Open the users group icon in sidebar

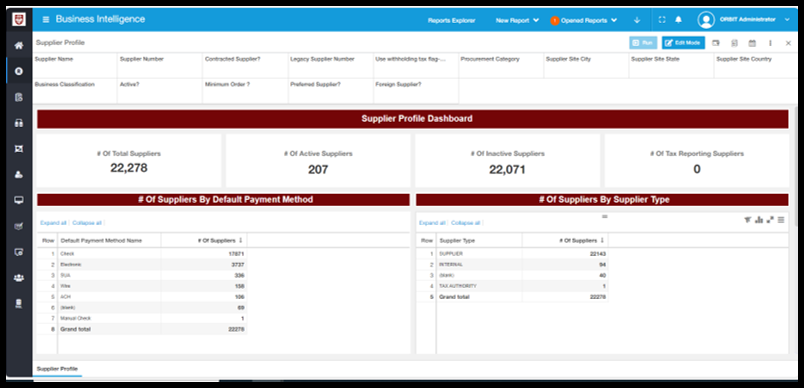(x=18, y=277)
